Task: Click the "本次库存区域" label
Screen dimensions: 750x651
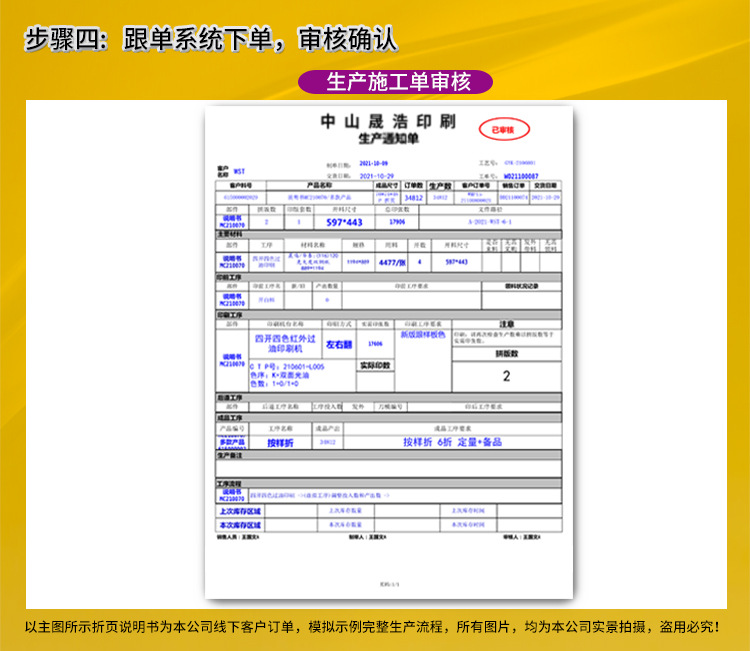Action: click(240, 525)
